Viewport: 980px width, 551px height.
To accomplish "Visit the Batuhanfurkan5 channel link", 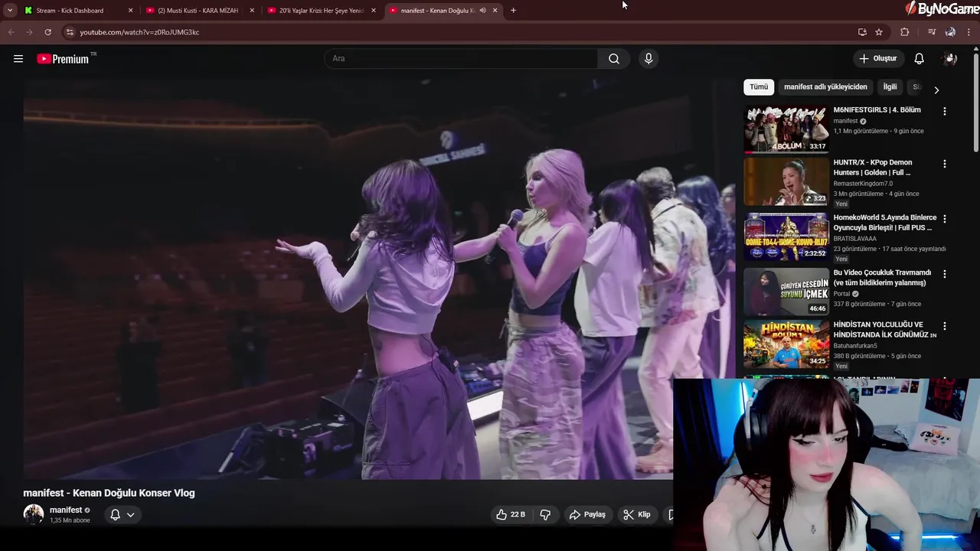I will 855,346.
